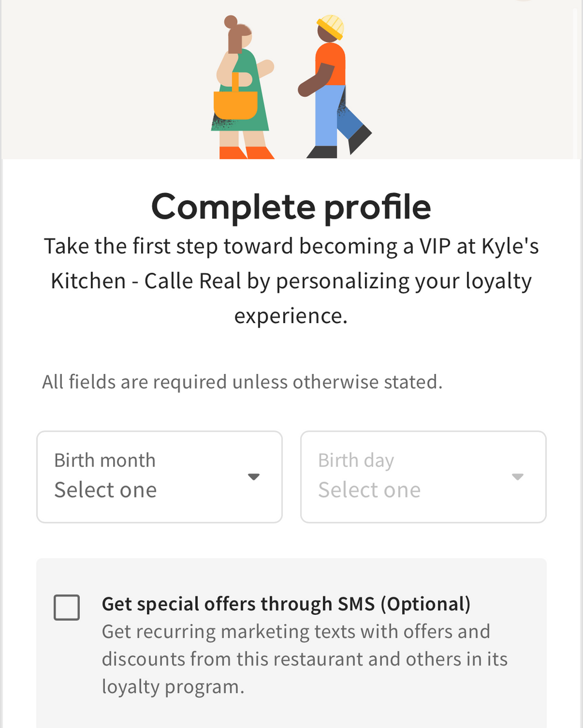Click the orange shopping basket graphic

(236, 103)
